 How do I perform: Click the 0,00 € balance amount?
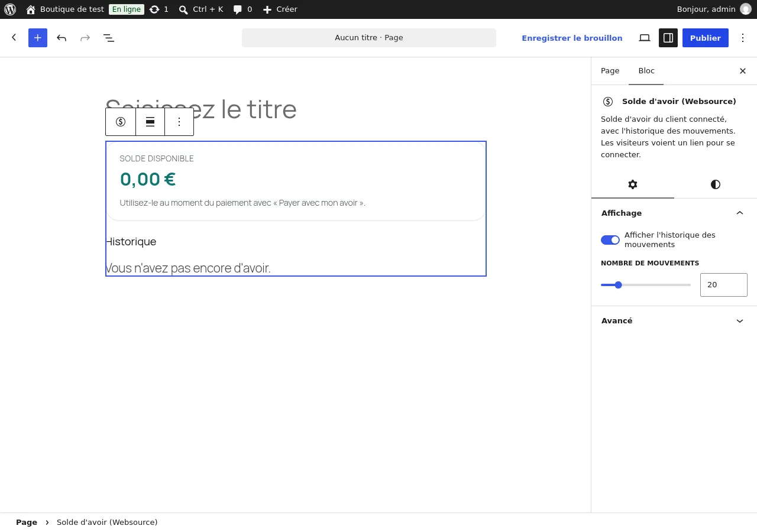click(148, 179)
